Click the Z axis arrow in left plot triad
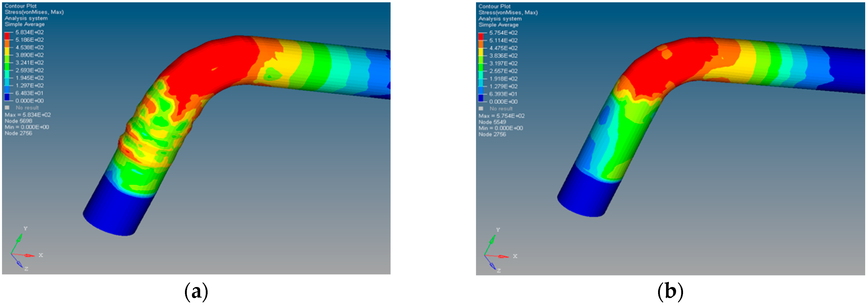Screen dimensions: 868x305 click(x=19, y=265)
